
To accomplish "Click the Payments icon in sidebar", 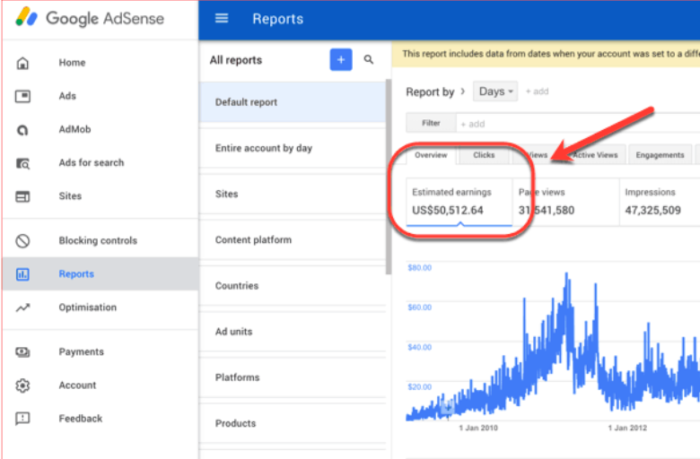I will (x=23, y=352).
